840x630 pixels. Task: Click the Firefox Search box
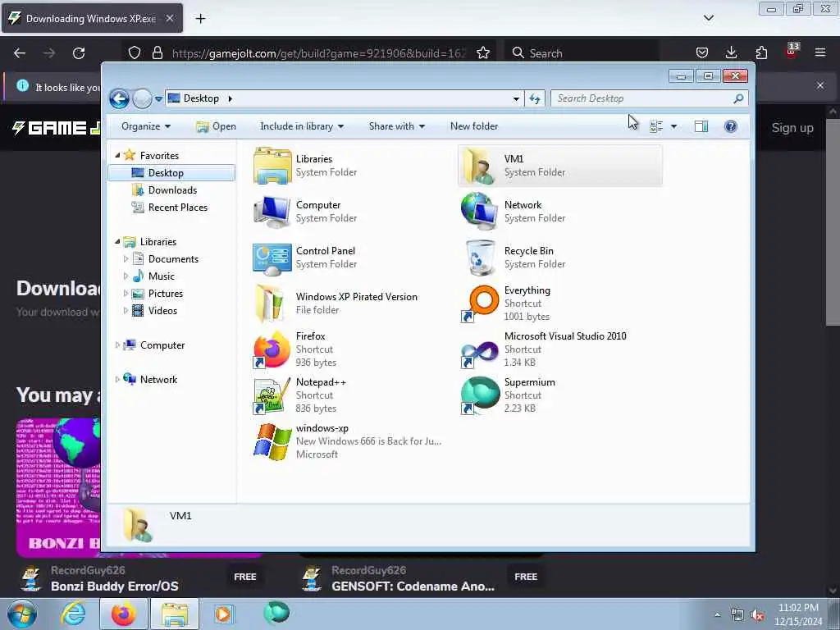click(x=582, y=52)
